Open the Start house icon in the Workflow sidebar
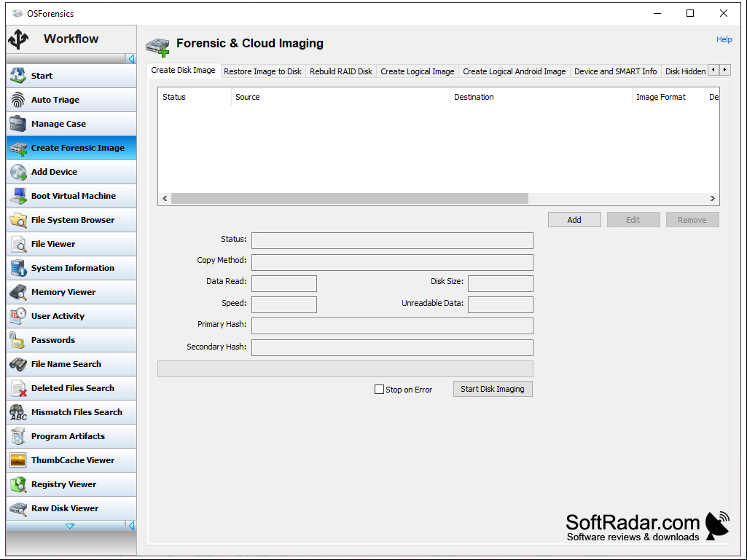The height and width of the screenshot is (560, 747). coord(18,75)
